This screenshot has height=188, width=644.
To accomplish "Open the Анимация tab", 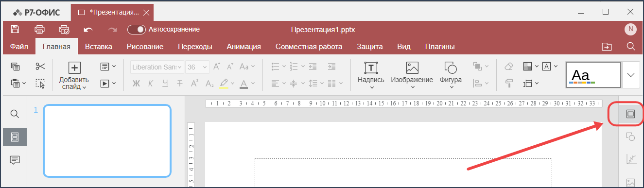I will [x=244, y=47].
